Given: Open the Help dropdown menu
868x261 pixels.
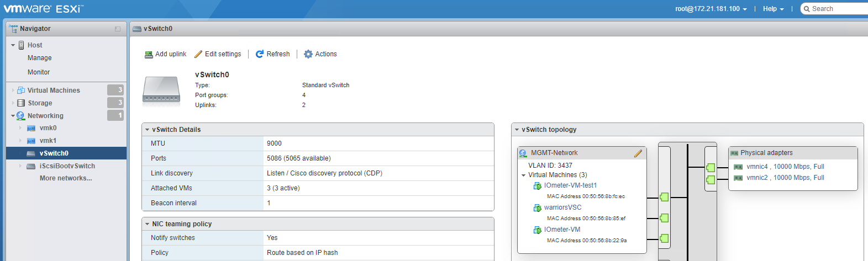Looking at the screenshot, I should tap(773, 9).
